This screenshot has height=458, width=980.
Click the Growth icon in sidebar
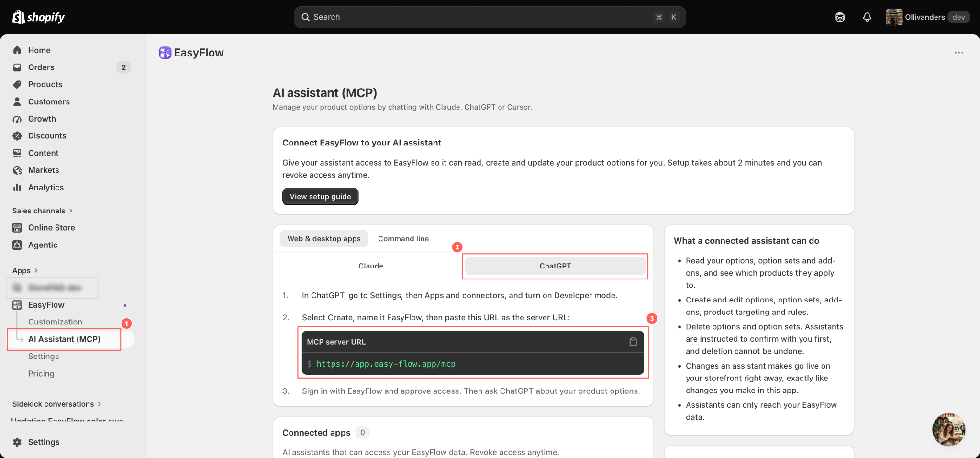point(17,119)
